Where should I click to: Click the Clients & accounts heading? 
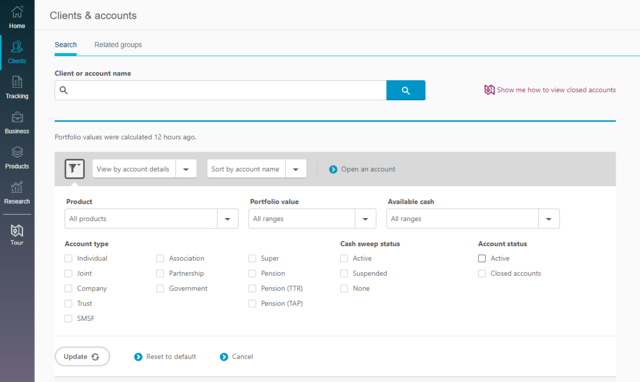coord(93,16)
